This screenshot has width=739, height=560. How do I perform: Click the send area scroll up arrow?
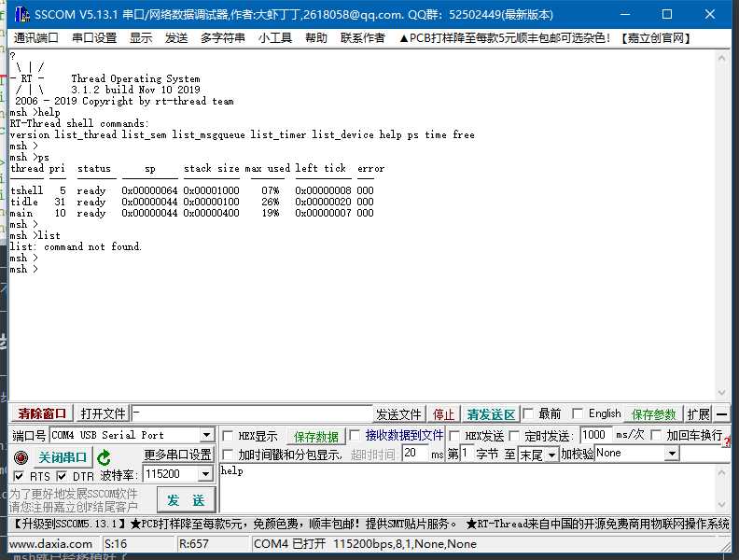pyautogui.click(x=721, y=472)
